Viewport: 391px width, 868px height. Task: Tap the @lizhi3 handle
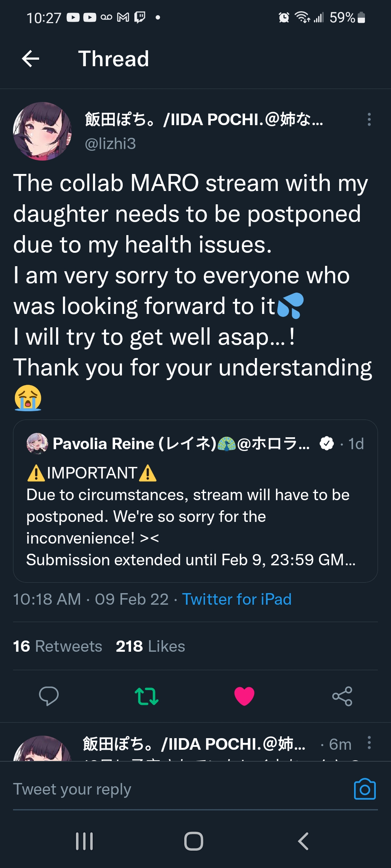[x=110, y=144]
